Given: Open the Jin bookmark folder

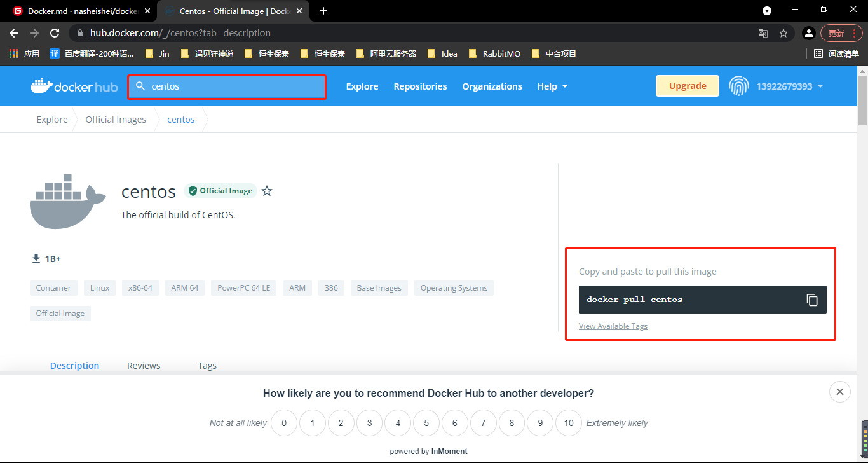Looking at the screenshot, I should [157, 54].
